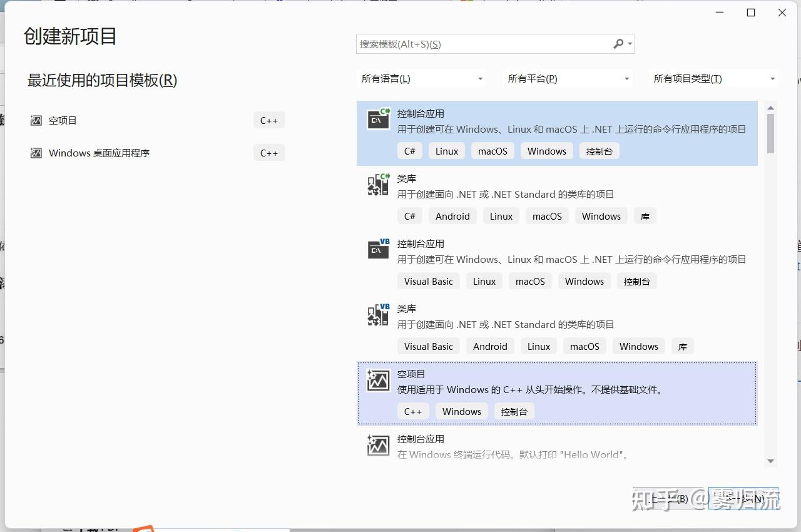Screen dimensions: 801x532
Task: Click the 空项目 icon in recent templates
Action: click(36, 120)
